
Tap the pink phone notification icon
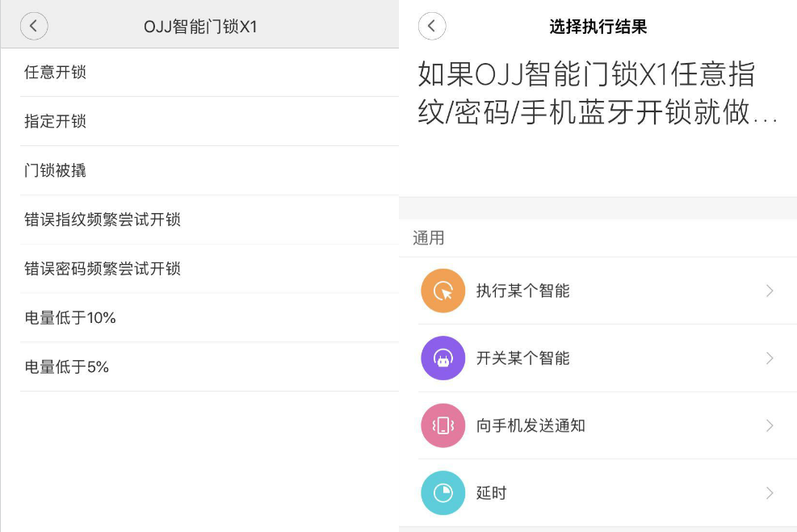(443, 425)
